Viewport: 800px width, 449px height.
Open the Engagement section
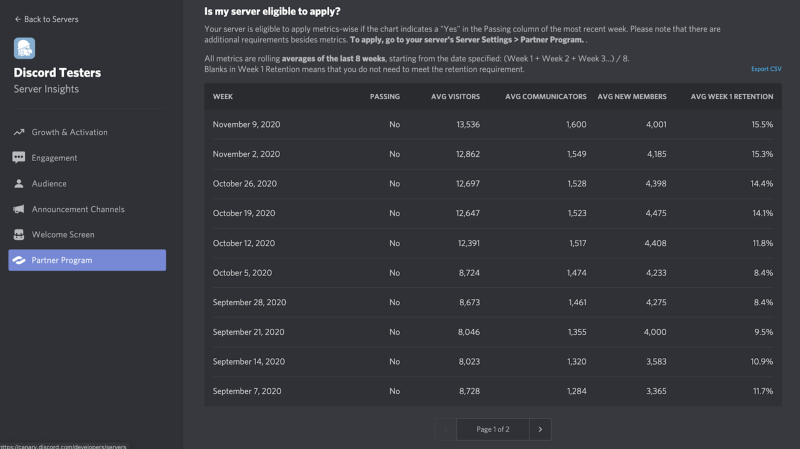(x=87, y=158)
